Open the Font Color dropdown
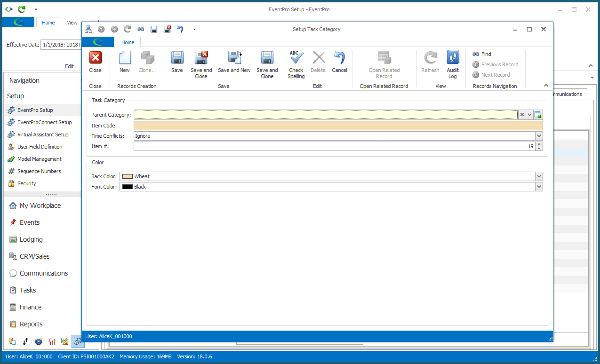600x364 pixels. click(539, 187)
